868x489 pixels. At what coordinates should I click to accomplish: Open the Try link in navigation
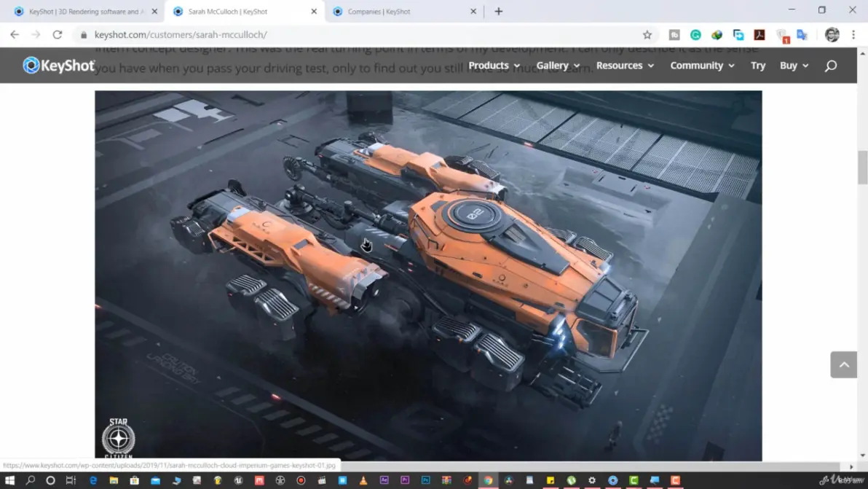tap(758, 66)
